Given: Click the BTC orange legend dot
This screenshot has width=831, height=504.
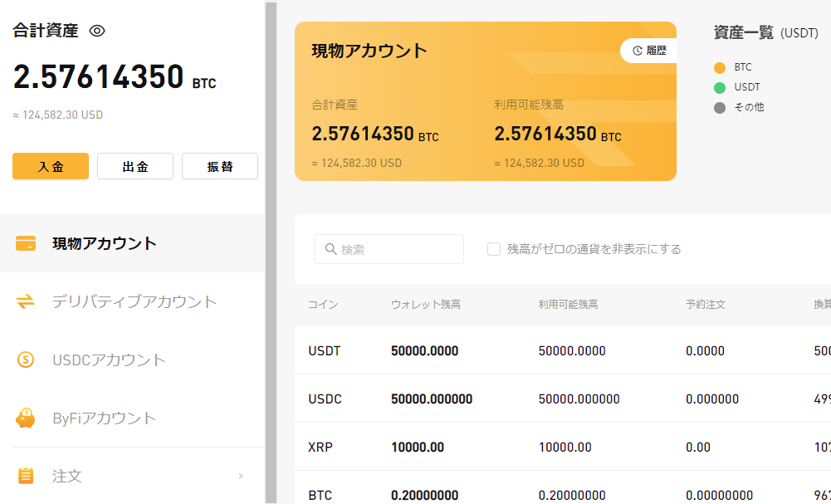Looking at the screenshot, I should click(x=720, y=68).
